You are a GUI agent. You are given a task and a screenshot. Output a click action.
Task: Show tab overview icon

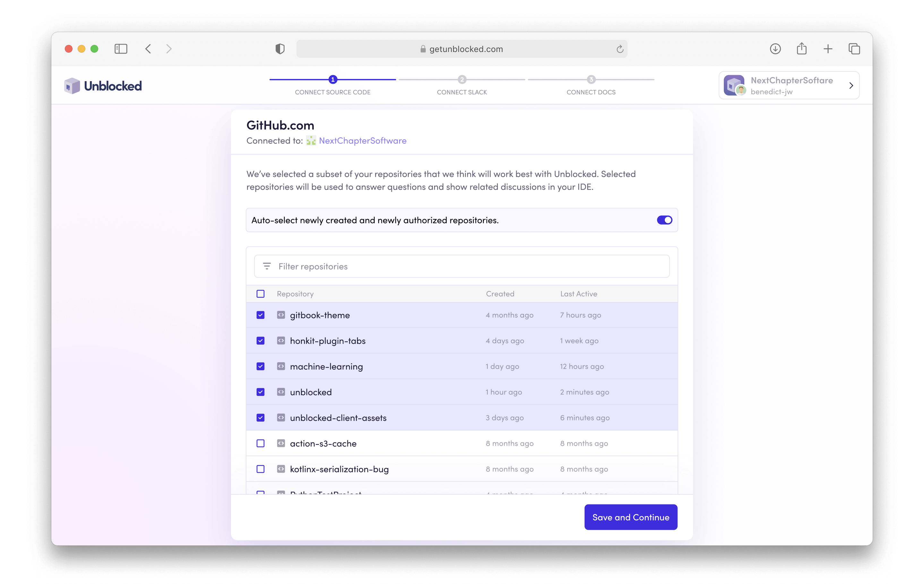coord(854,49)
